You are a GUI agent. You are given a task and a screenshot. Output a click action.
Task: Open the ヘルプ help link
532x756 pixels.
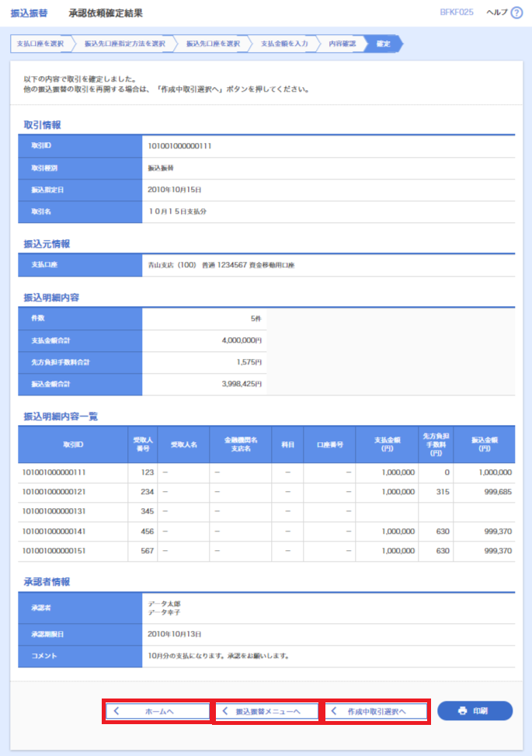(x=497, y=12)
